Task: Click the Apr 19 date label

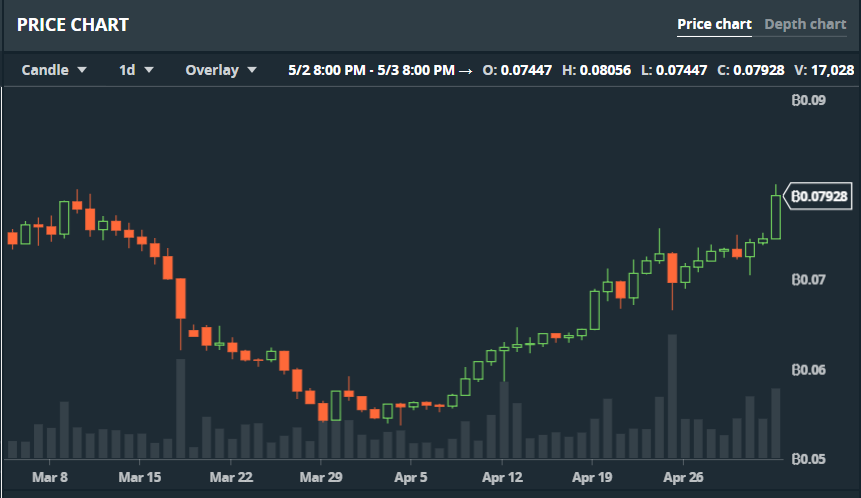Action: point(592,477)
